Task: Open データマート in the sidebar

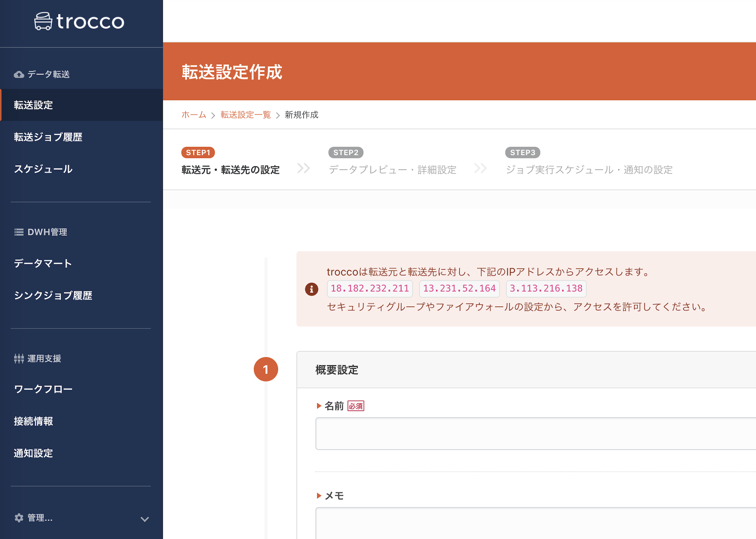Action: click(43, 264)
